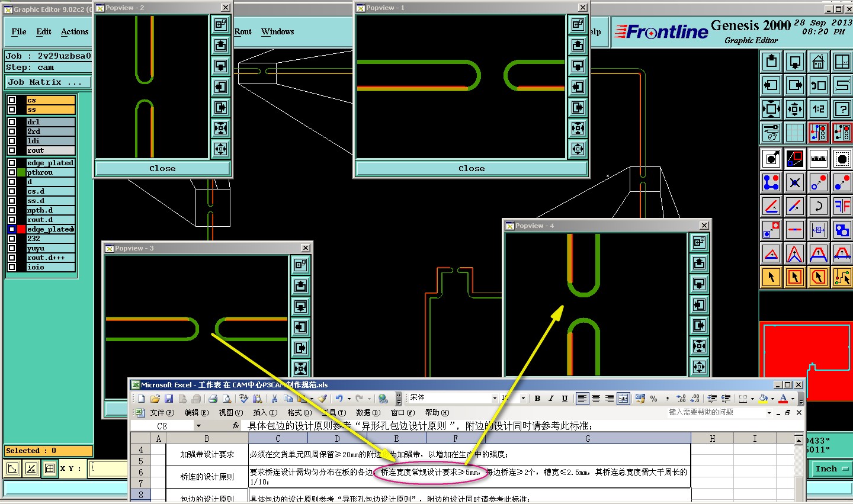853x504 pixels.
Task: Click the pan up arrow icon
Action: [x=771, y=62]
